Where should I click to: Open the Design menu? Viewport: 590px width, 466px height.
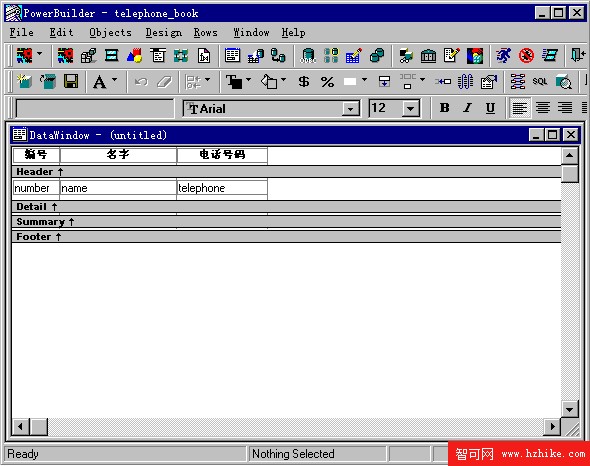[x=164, y=33]
